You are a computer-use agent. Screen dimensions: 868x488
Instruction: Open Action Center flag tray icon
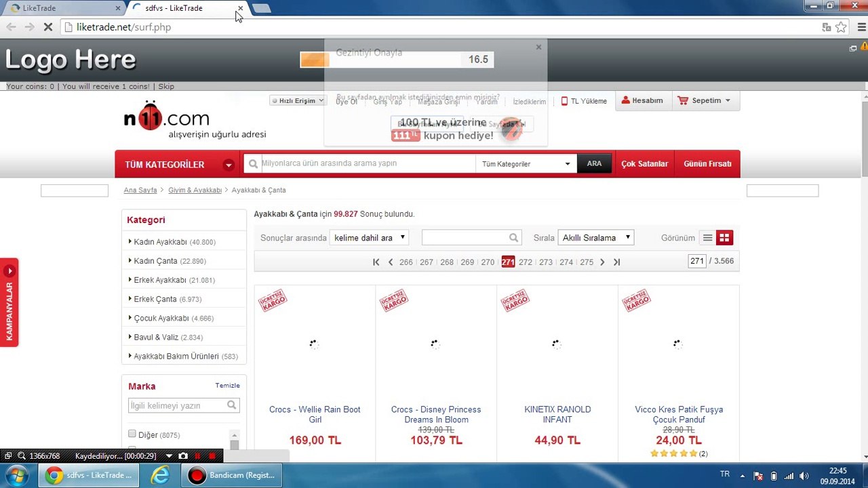click(758, 476)
